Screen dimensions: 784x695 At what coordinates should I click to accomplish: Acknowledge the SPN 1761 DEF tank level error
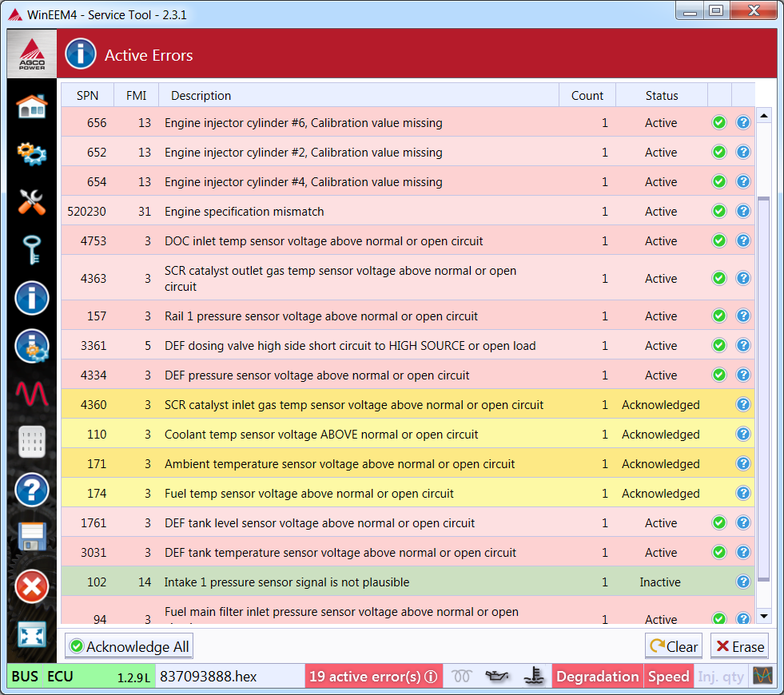(x=719, y=523)
